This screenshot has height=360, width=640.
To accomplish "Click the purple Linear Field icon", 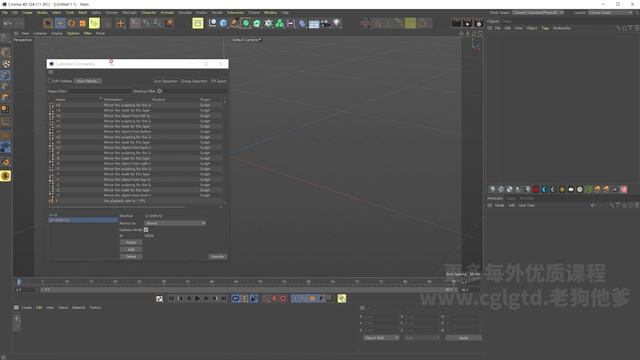I will click(x=291, y=23).
